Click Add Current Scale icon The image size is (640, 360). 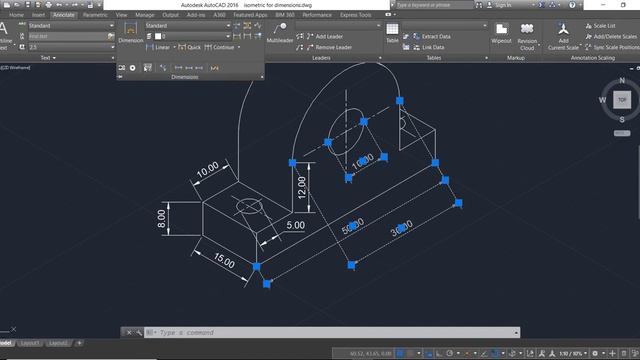(563, 29)
